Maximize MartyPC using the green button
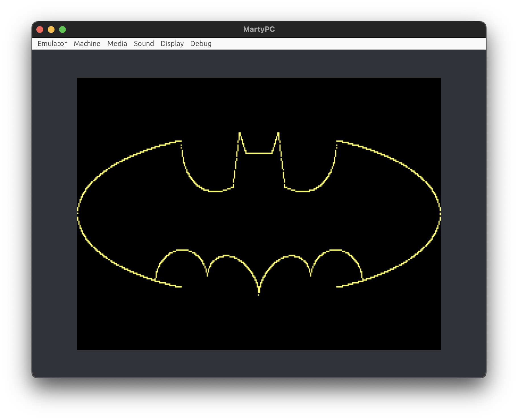The height and width of the screenshot is (420, 518). (x=62, y=30)
